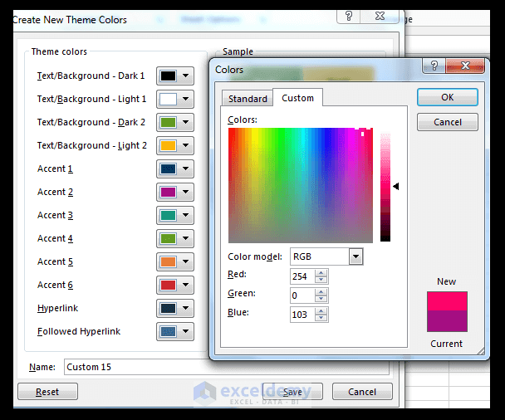Open the Accent 3 color dropdown
The width and height of the screenshot is (505, 420).
[175, 215]
